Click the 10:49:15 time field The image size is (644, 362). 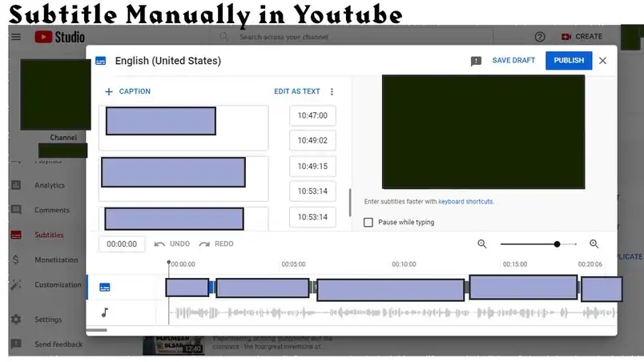[x=312, y=167]
